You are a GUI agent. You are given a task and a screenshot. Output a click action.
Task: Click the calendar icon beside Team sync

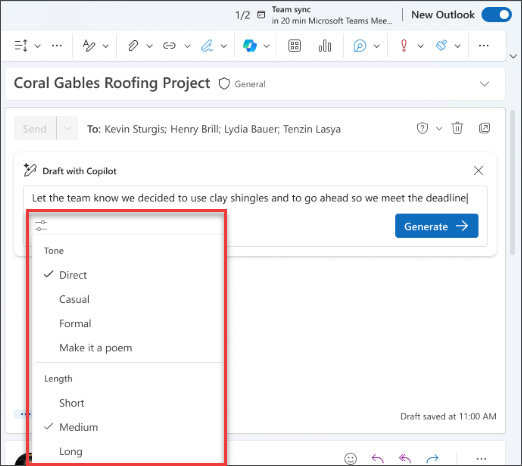(x=261, y=15)
